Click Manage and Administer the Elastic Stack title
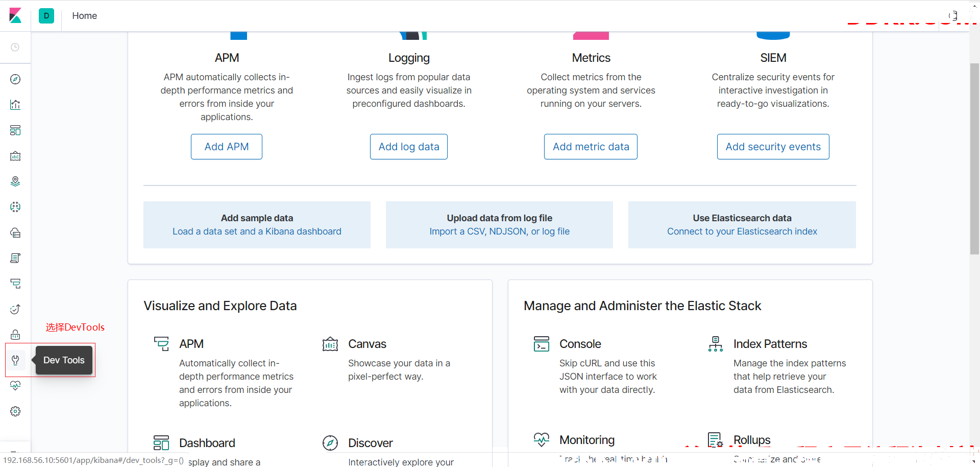Image resolution: width=980 pixels, height=467 pixels. [x=642, y=306]
